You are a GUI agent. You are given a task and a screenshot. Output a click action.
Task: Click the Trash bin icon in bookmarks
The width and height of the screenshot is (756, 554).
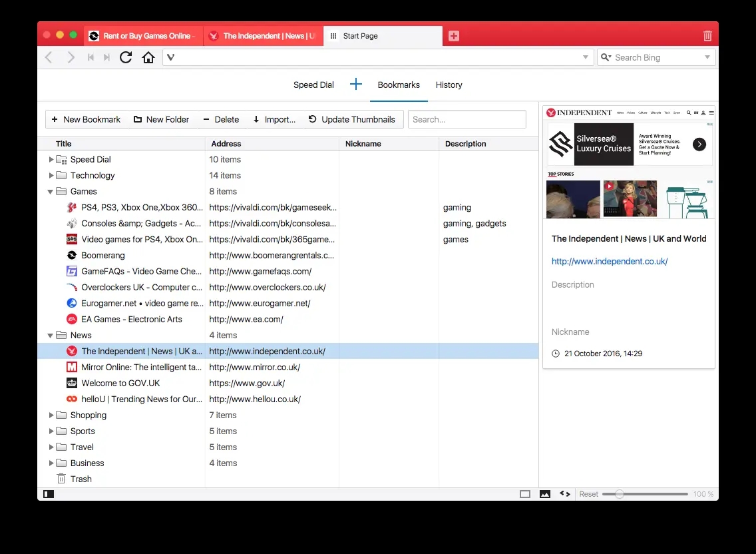(x=61, y=479)
